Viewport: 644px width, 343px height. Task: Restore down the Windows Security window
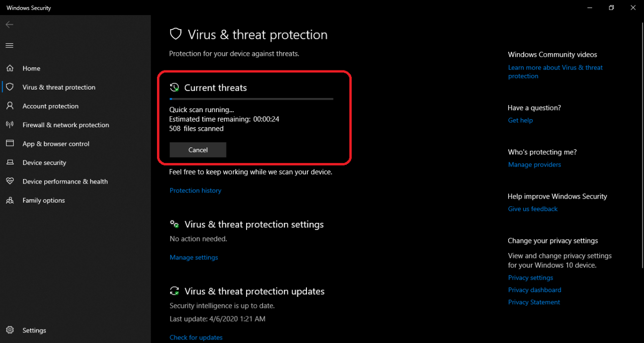click(x=611, y=8)
